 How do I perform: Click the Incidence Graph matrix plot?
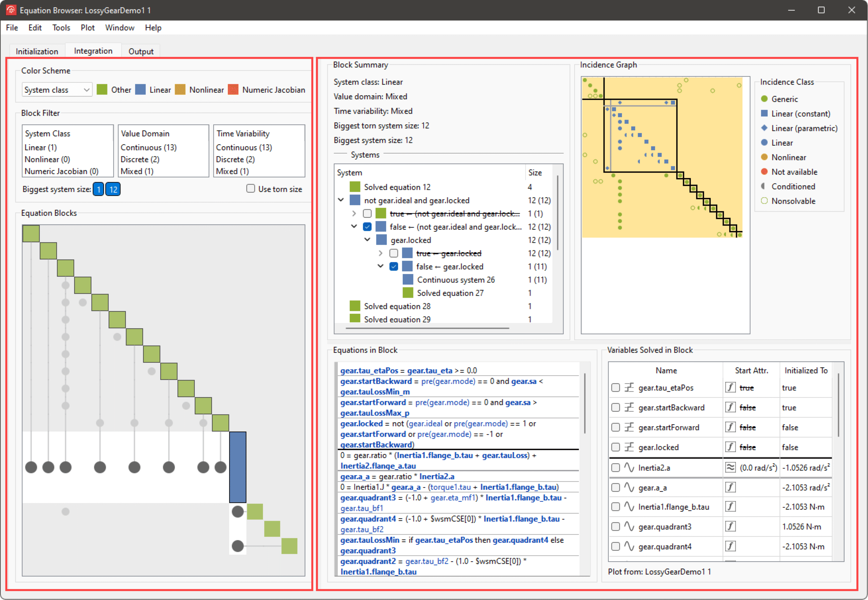point(662,157)
